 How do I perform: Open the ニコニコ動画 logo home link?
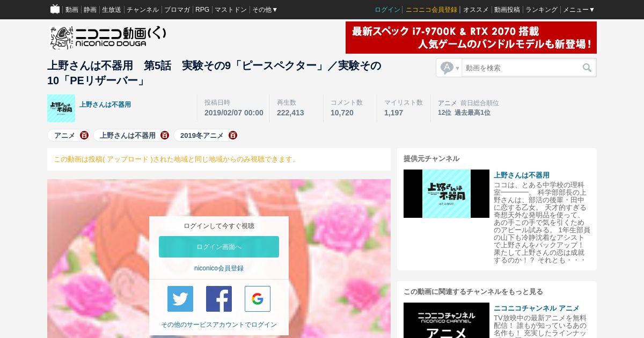(108, 38)
